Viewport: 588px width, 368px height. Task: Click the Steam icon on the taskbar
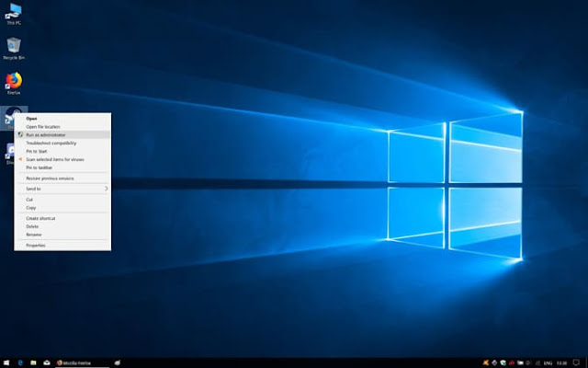(x=118, y=362)
